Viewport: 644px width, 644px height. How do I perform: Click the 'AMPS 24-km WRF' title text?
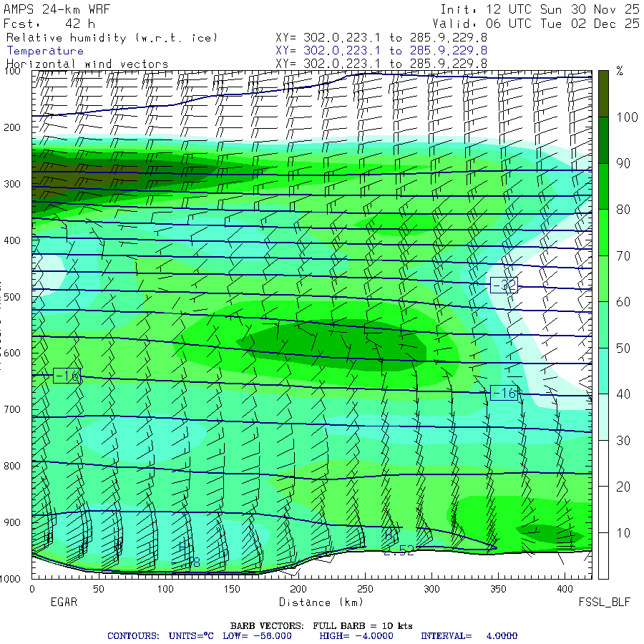(57, 9)
